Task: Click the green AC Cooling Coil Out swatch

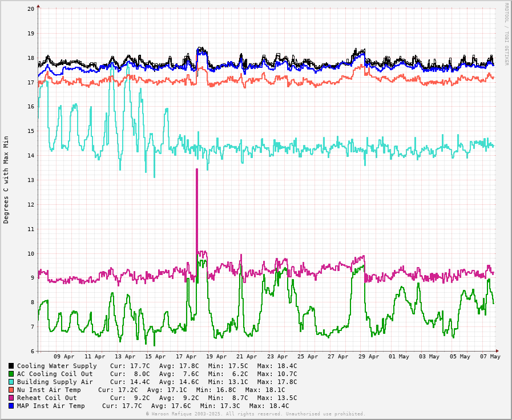Action: coord(11,374)
